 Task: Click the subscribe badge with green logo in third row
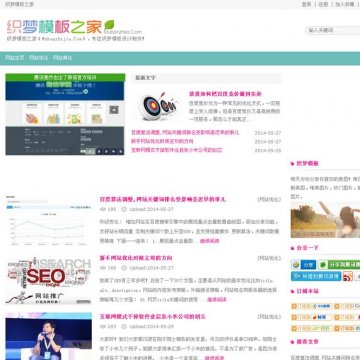pos(311,328)
